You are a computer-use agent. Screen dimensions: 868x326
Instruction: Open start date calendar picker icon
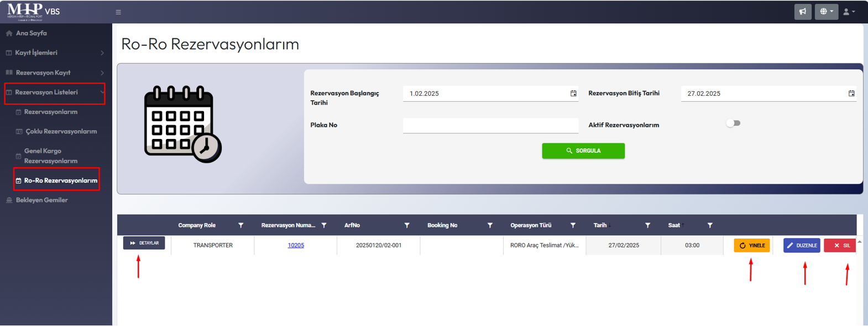573,94
